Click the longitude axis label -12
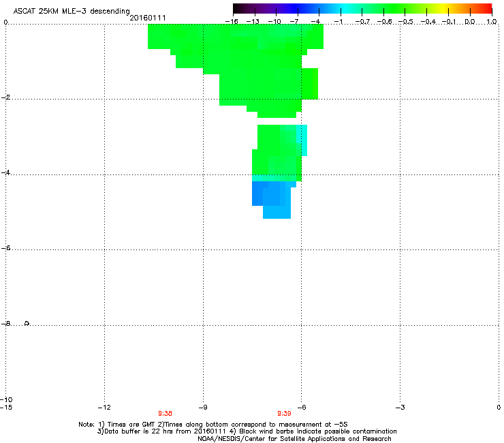The width and height of the screenshot is (504, 443). click(x=104, y=408)
